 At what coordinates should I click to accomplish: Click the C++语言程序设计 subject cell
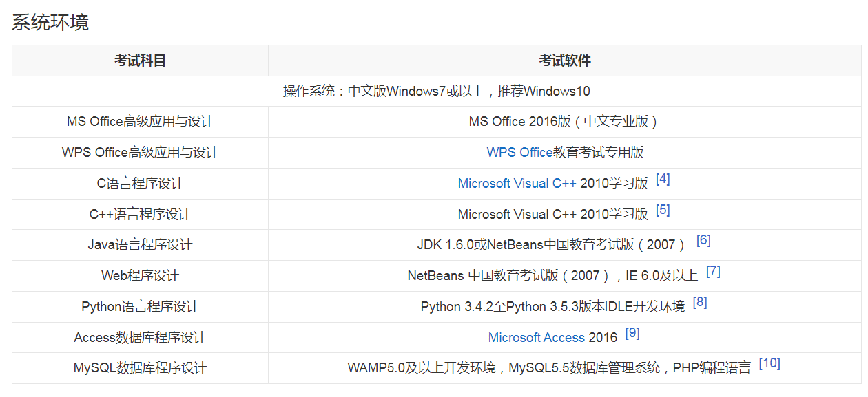click(140, 215)
